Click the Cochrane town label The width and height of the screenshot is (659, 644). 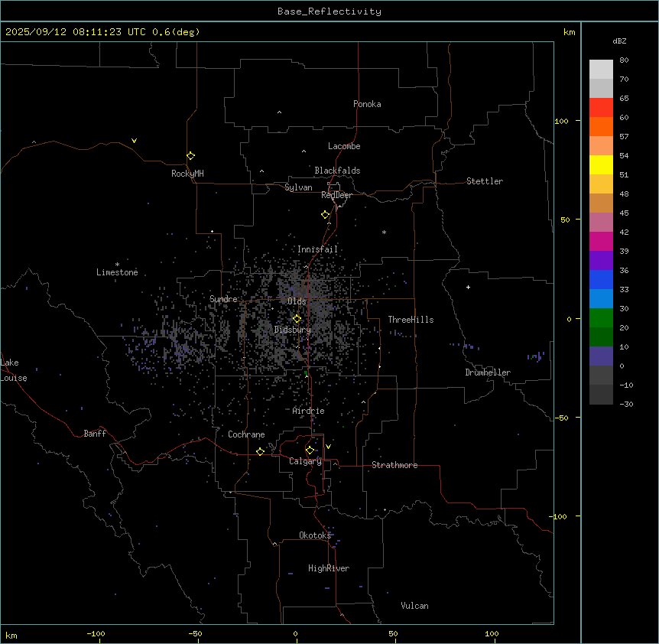tap(246, 434)
